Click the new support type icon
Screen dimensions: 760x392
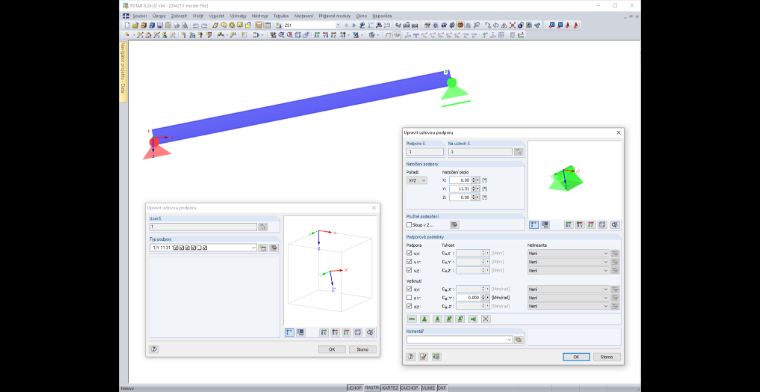point(263,248)
